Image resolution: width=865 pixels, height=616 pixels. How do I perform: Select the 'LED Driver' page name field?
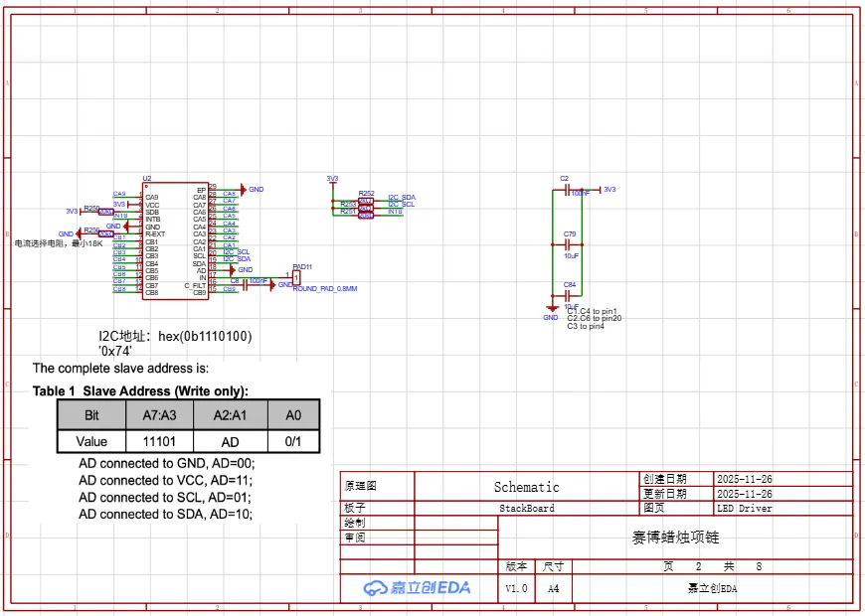(x=744, y=508)
